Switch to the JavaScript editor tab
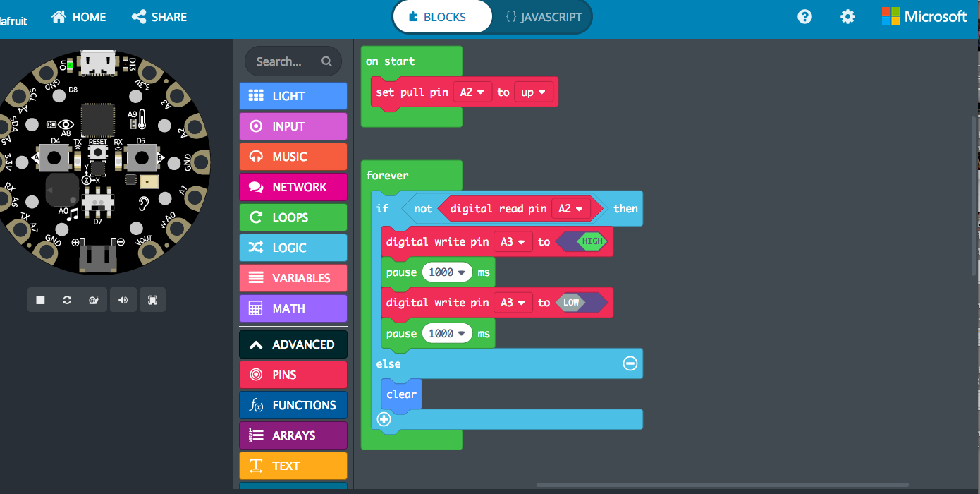This screenshot has height=494, width=980. [543, 17]
